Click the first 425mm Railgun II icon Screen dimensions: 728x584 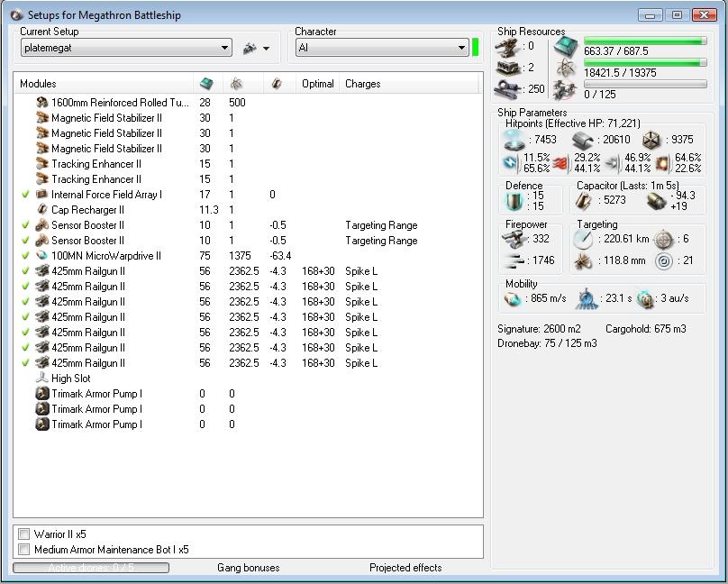point(42,270)
